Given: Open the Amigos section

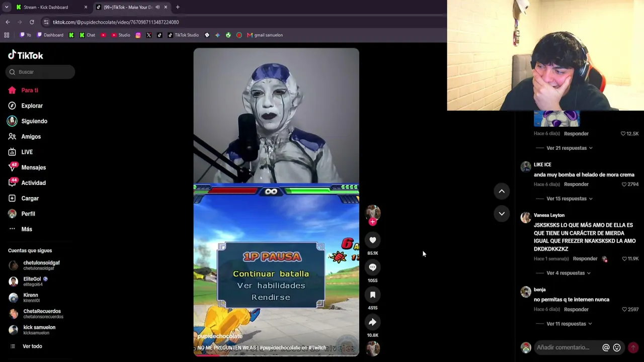Looking at the screenshot, I should click(25, 137).
